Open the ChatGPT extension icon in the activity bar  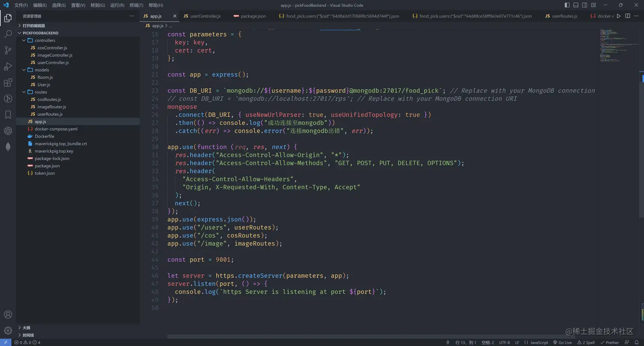[8, 131]
